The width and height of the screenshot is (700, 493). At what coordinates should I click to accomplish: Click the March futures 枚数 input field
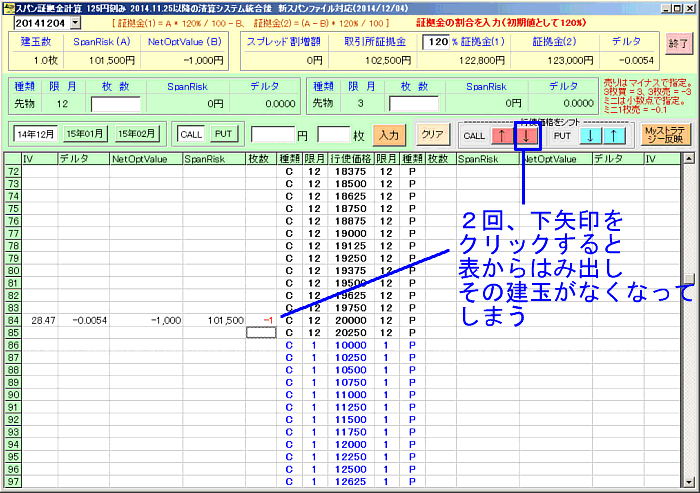tap(413, 104)
